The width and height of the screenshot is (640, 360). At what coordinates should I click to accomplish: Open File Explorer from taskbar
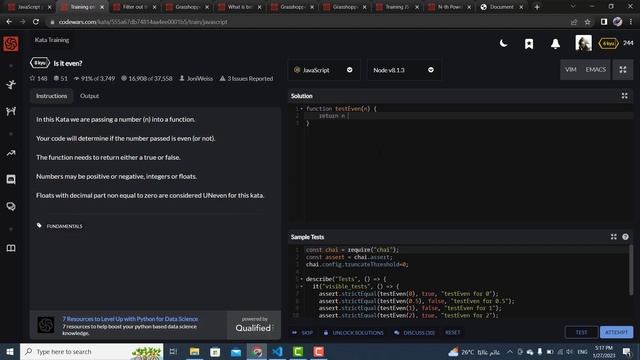[x=195, y=351]
